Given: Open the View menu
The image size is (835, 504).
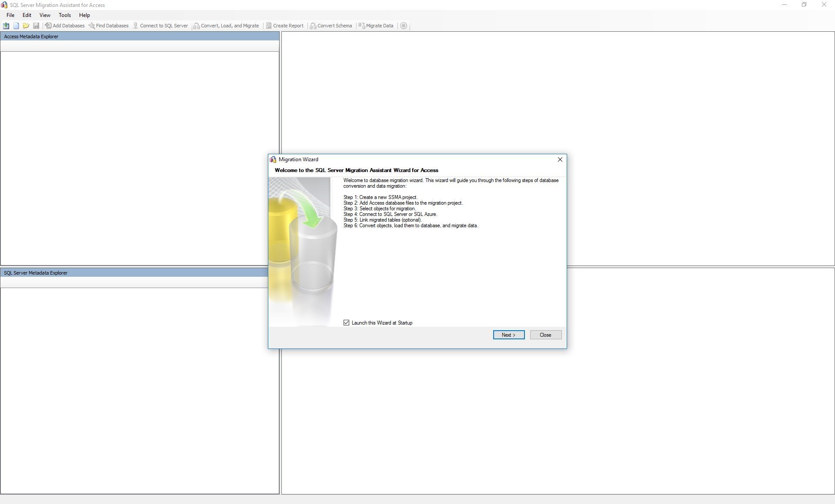Looking at the screenshot, I should coord(45,15).
